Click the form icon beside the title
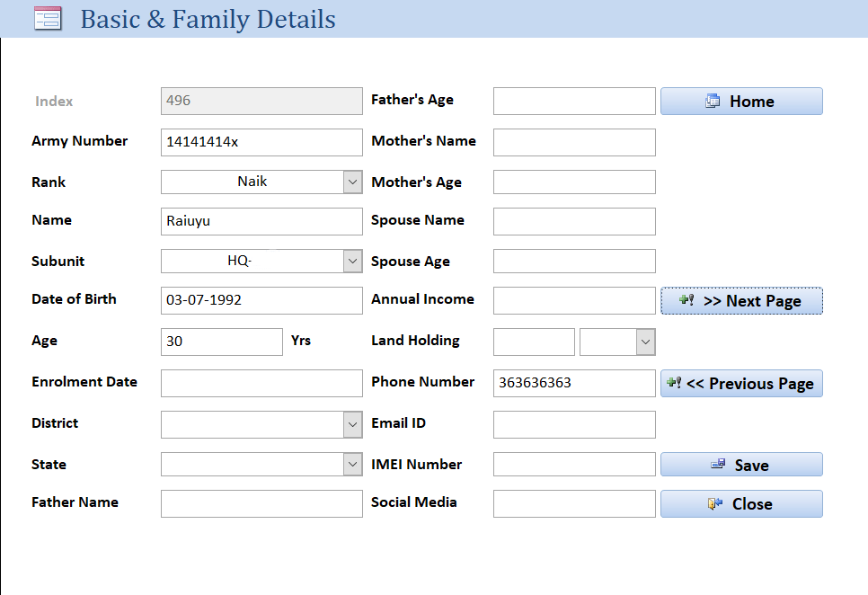868x595 pixels. point(48,19)
